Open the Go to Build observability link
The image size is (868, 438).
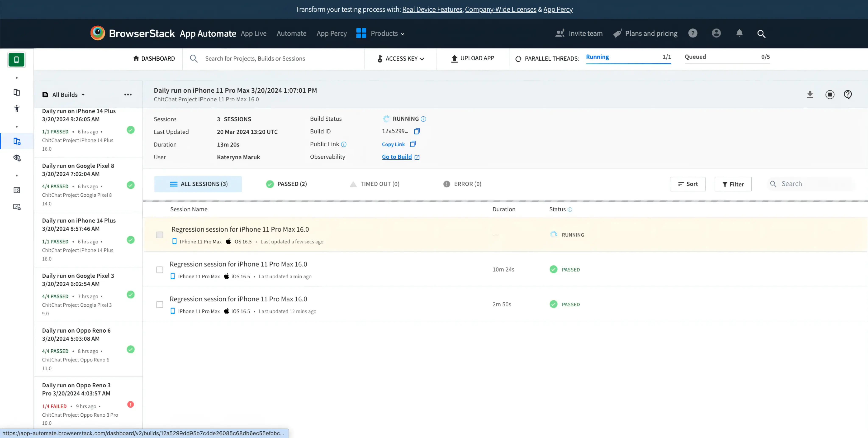click(x=401, y=157)
